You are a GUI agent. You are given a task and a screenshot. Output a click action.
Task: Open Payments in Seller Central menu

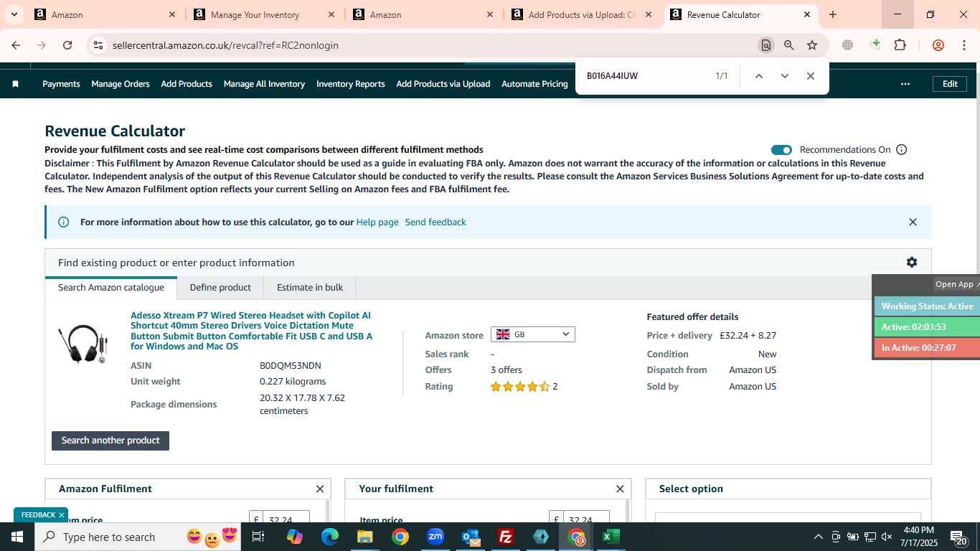coord(61,84)
